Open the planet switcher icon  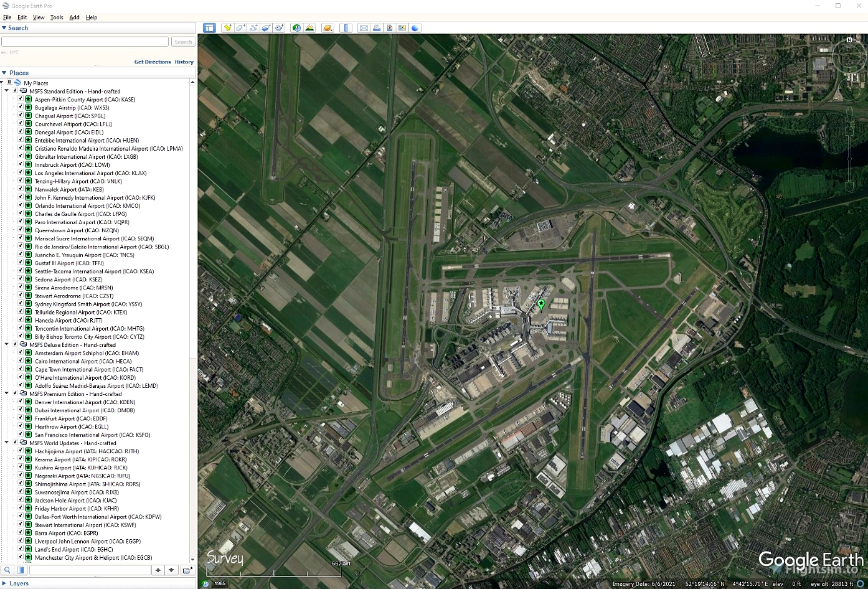(x=328, y=28)
